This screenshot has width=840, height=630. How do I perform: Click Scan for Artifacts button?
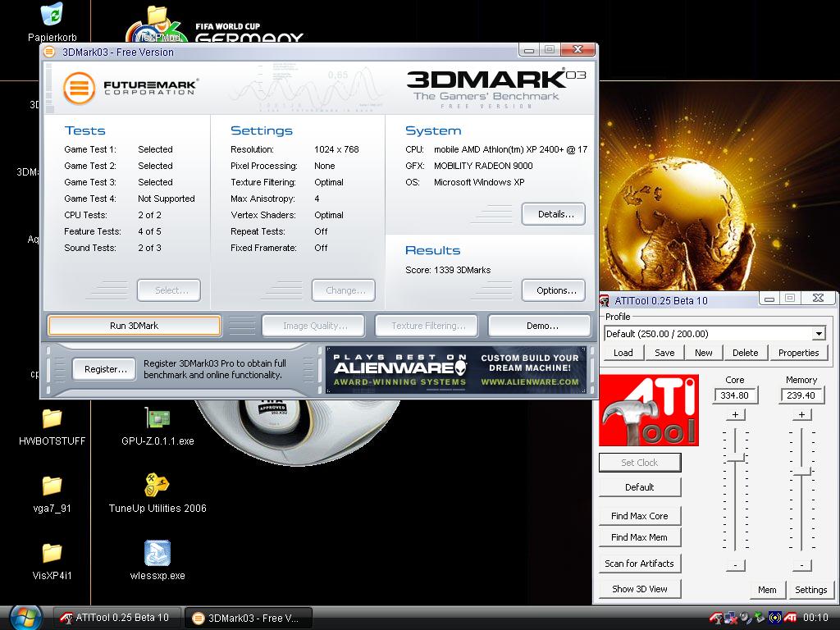tap(640, 564)
